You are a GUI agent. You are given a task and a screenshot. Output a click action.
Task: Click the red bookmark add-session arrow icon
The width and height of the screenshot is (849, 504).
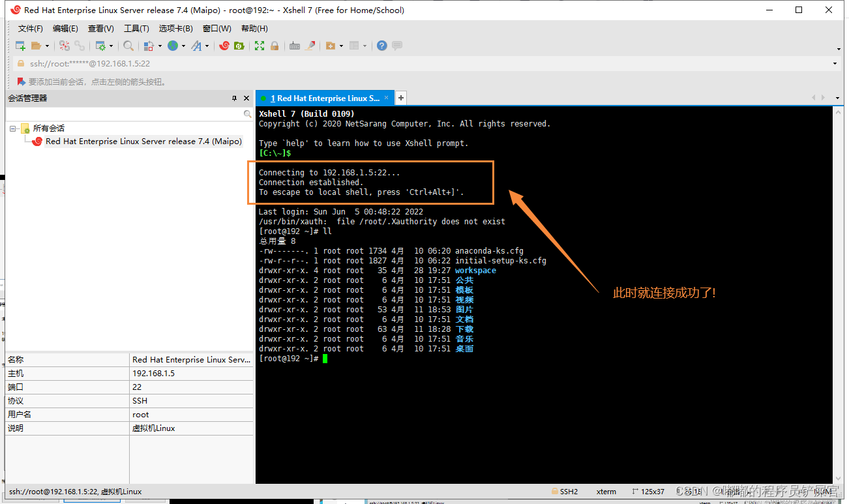[22, 82]
